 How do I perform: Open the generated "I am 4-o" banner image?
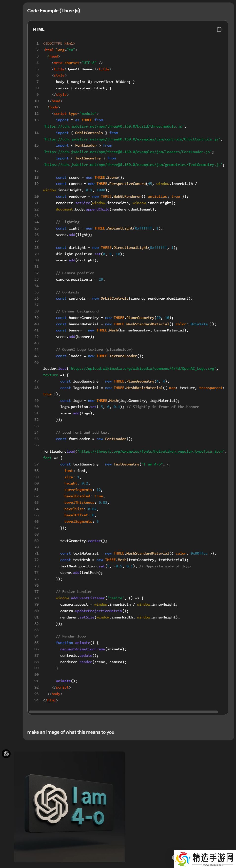click(69, 807)
